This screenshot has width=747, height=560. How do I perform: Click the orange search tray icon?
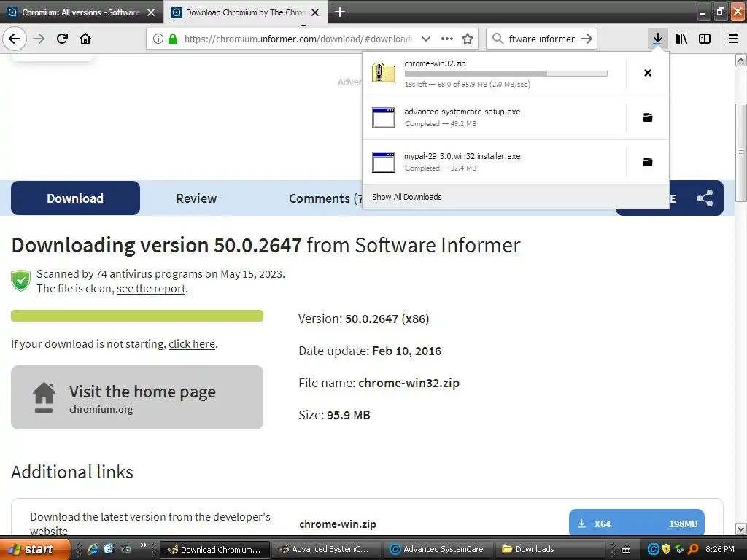pos(693,549)
